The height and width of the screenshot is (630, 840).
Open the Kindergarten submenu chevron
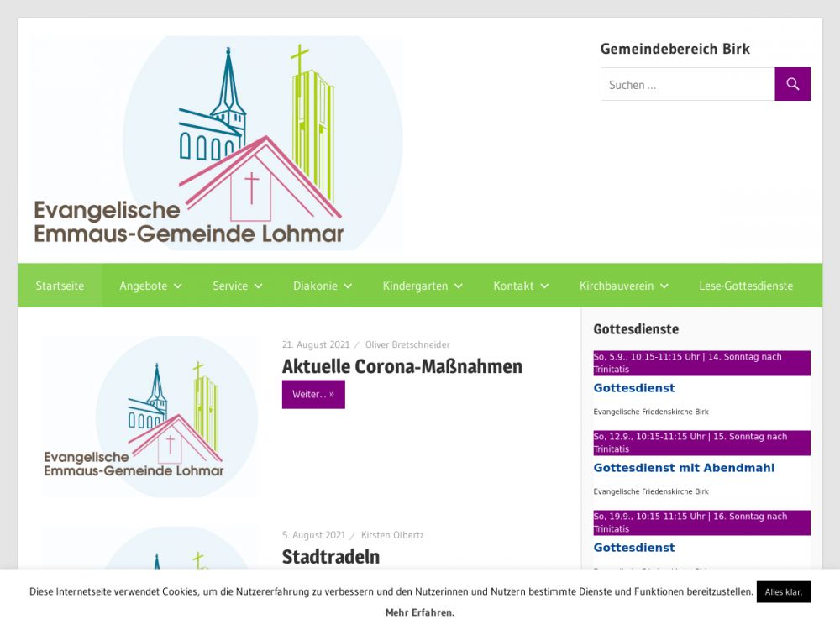click(459, 286)
